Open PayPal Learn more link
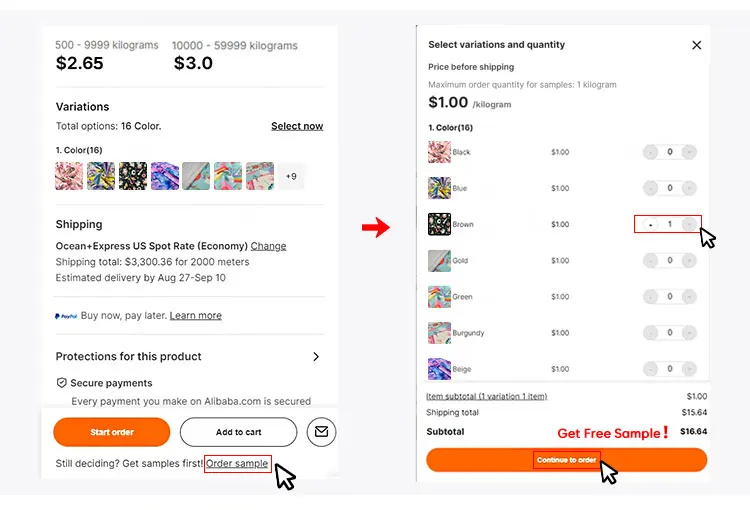 pos(196,316)
